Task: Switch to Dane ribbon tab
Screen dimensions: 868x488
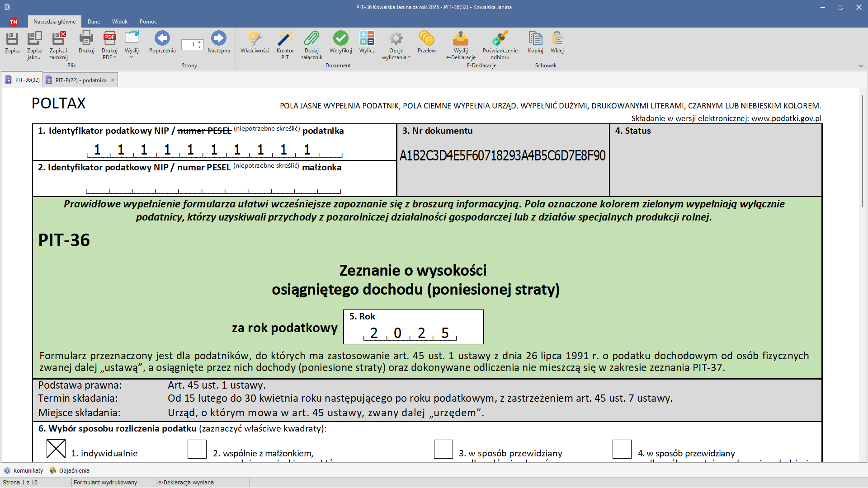Action: (94, 22)
